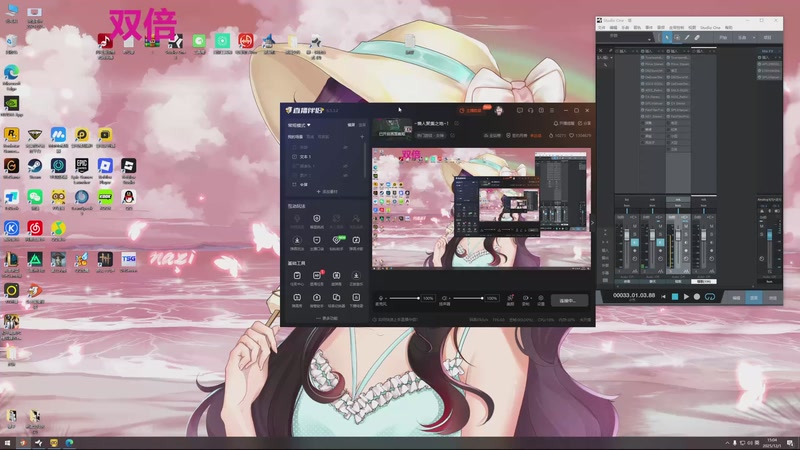Select the Paint pencil tool in Studio One
Viewport: 800px width, 450px height.
point(687,38)
